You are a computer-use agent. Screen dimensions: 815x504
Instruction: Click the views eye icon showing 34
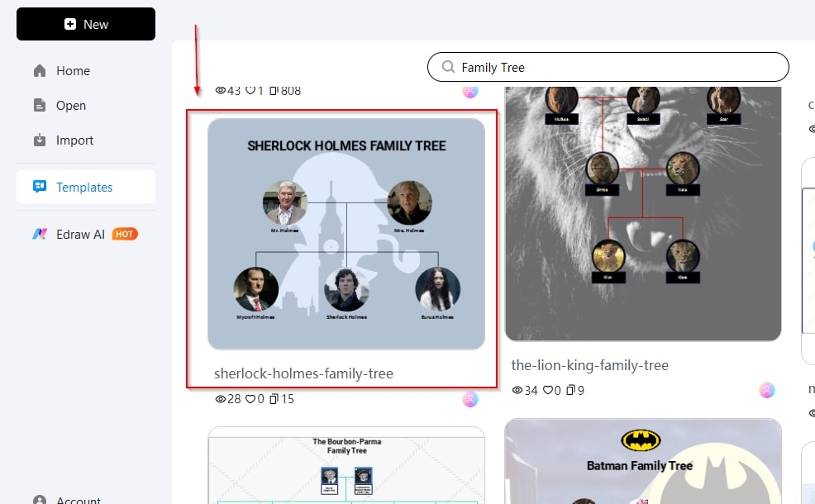[517, 390]
